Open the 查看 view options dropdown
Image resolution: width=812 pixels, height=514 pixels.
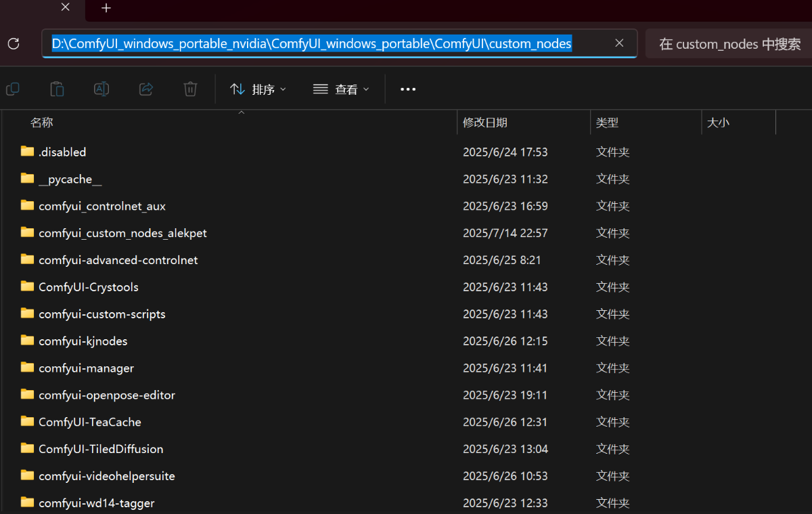[341, 89]
